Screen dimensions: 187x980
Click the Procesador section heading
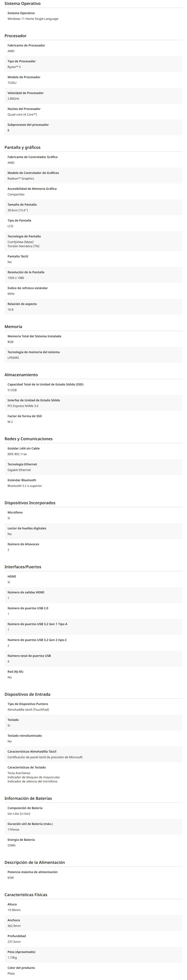[x=16, y=36]
